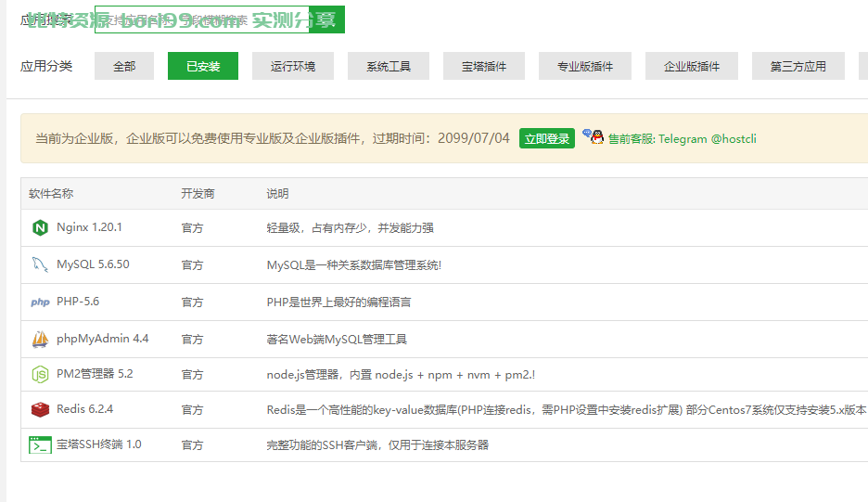
Task: Click the MySQL description text
Action: point(353,264)
